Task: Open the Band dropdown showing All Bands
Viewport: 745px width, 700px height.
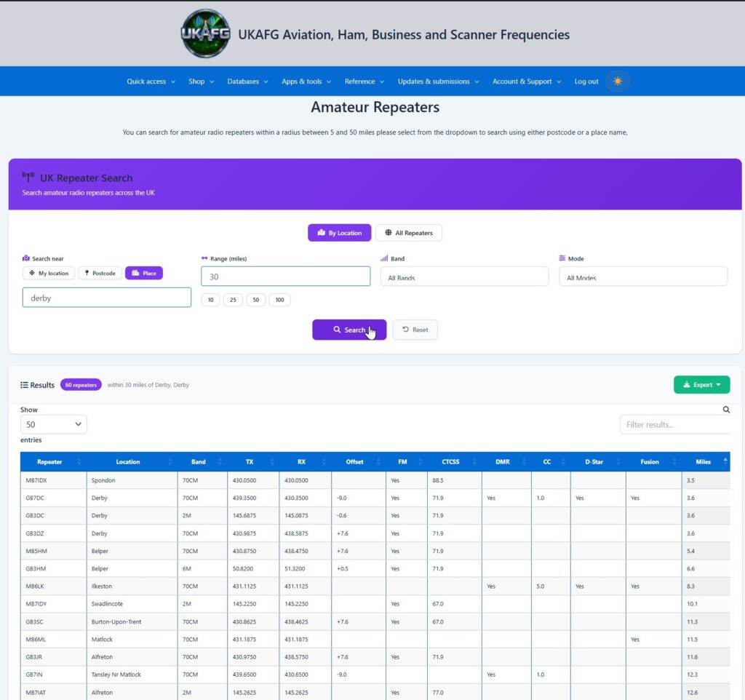Action: pyautogui.click(x=464, y=277)
